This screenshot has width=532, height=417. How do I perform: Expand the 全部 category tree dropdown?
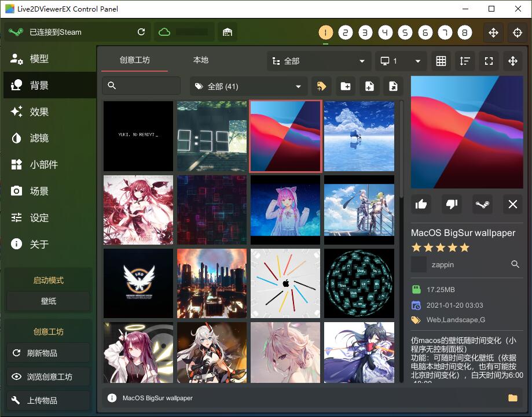click(x=318, y=61)
